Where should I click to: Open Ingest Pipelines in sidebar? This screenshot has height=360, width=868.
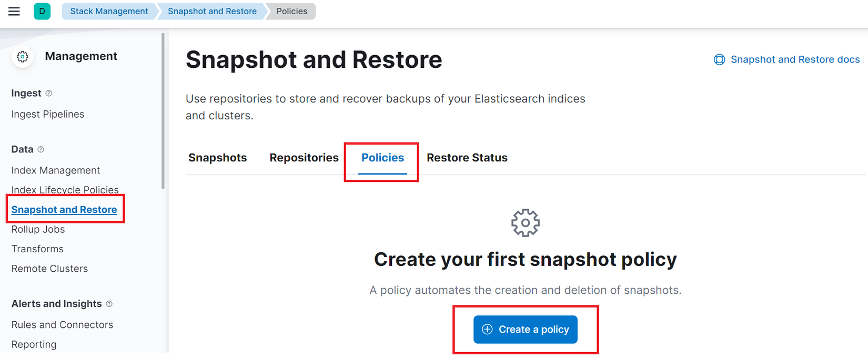48,114
